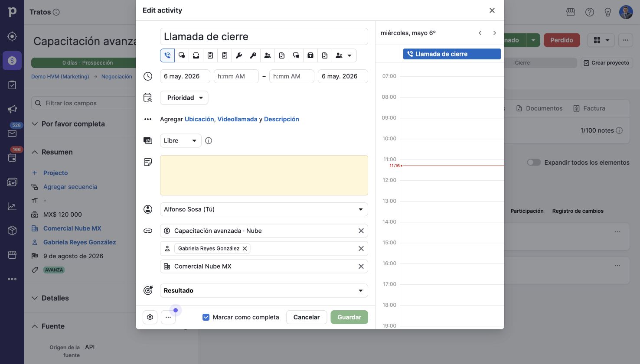Click Llamada de cierre event in calendar
The width and height of the screenshot is (640, 364).
tap(452, 54)
